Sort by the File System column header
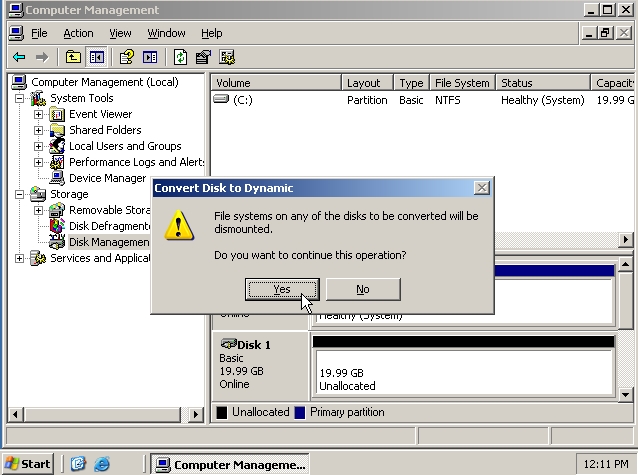The height and width of the screenshot is (475, 638). (x=462, y=83)
